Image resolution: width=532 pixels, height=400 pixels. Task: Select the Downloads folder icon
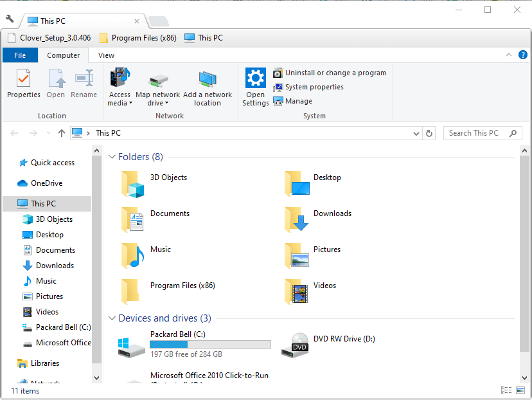(297, 220)
